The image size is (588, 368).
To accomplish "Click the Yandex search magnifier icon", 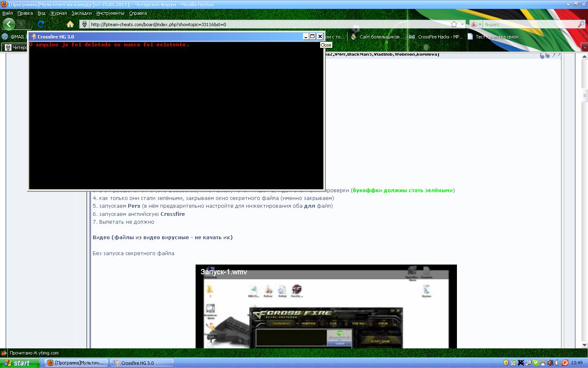I will point(581,25).
